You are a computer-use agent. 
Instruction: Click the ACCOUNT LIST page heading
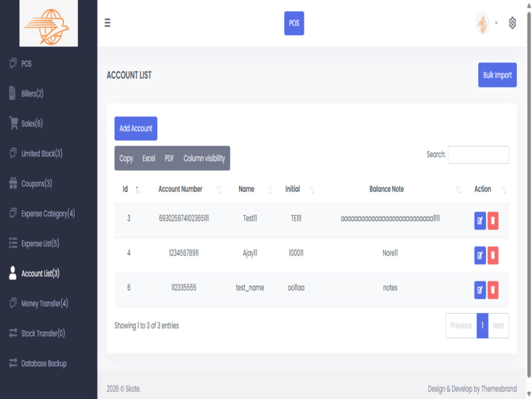coord(129,76)
